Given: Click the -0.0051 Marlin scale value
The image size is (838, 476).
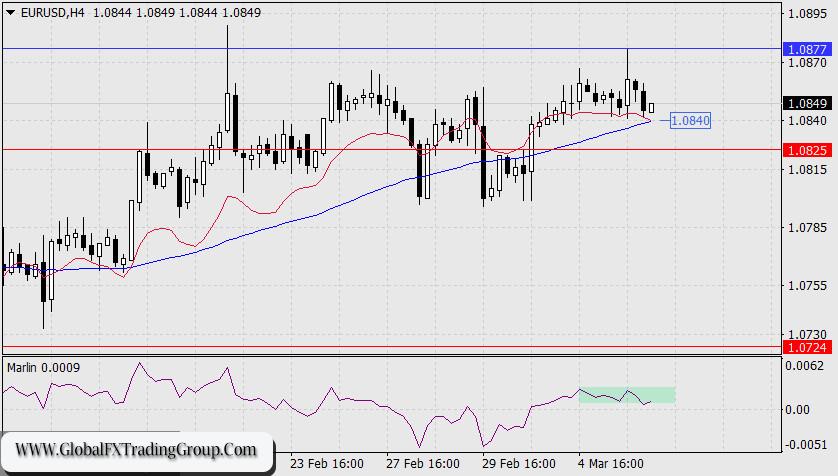Looking at the screenshot, I should [804, 445].
